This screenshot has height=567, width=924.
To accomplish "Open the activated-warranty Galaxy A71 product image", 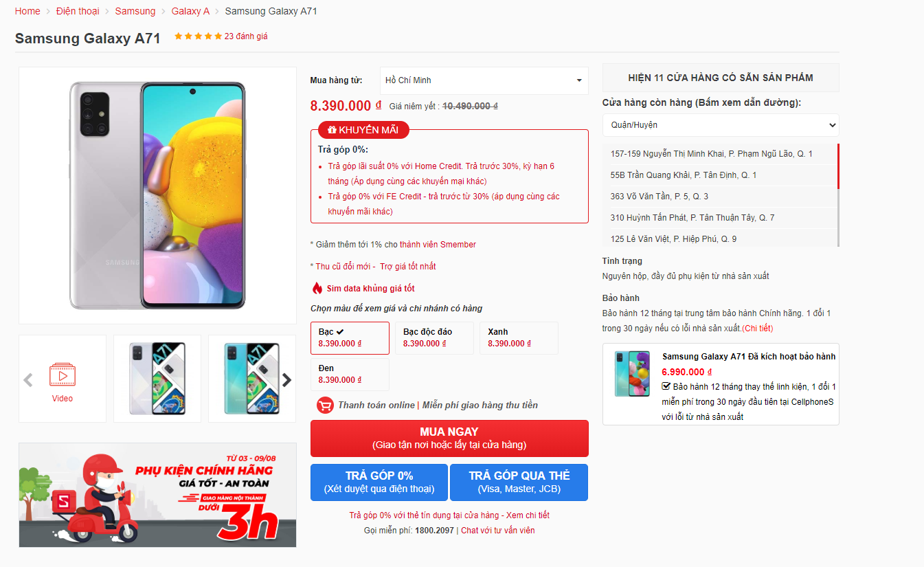I will coord(632,374).
